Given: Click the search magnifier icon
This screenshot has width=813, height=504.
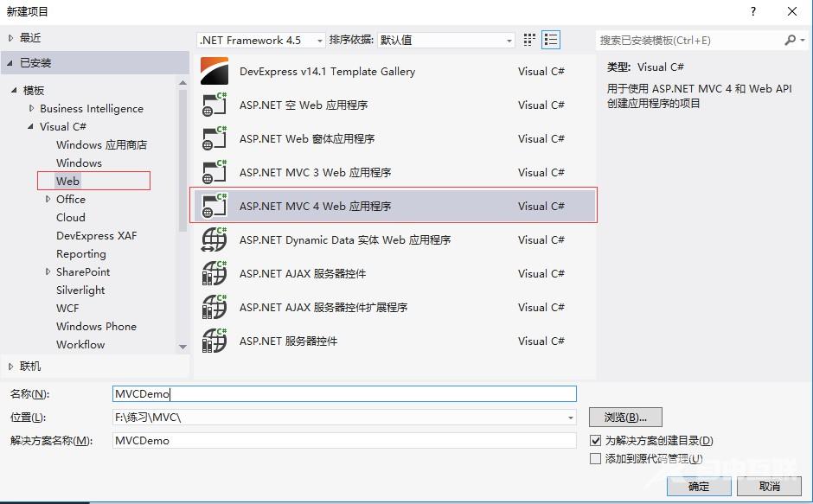Looking at the screenshot, I should click(x=791, y=40).
